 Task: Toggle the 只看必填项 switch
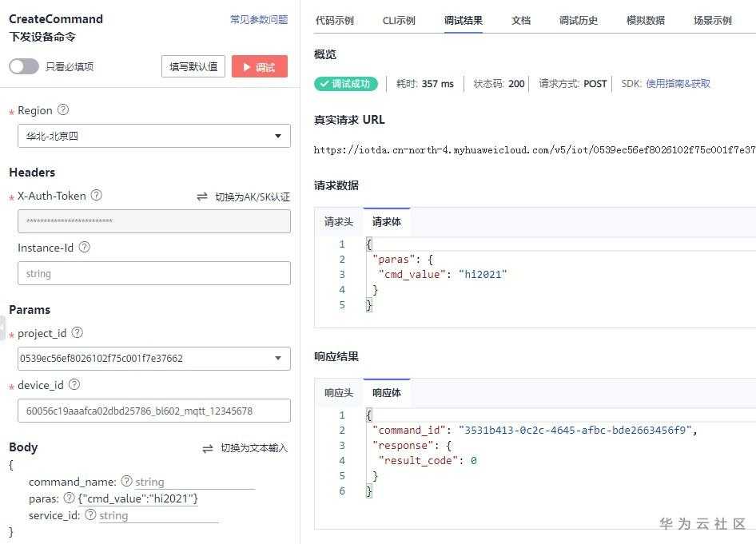[24, 67]
